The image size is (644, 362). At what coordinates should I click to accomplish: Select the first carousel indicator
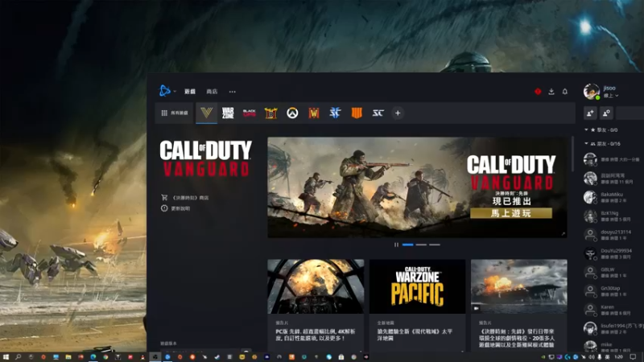(x=408, y=245)
